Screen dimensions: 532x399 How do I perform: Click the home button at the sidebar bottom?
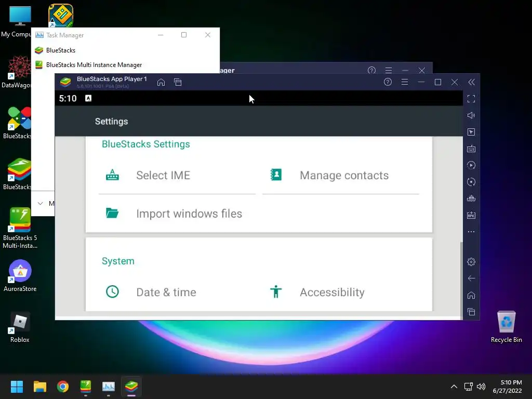click(x=471, y=295)
